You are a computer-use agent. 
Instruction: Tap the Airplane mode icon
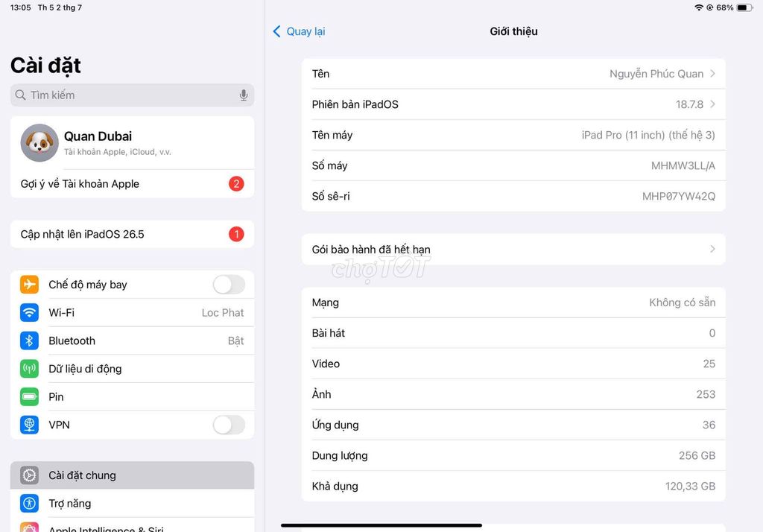click(x=29, y=284)
